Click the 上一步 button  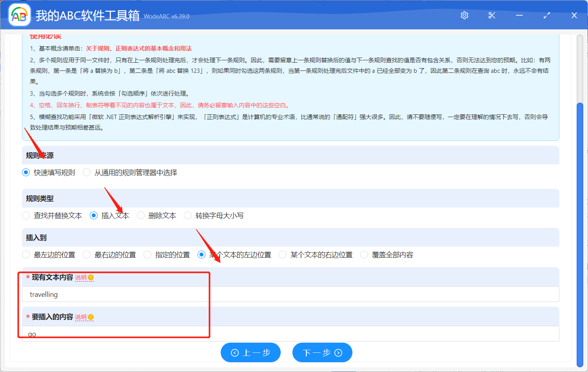point(250,352)
